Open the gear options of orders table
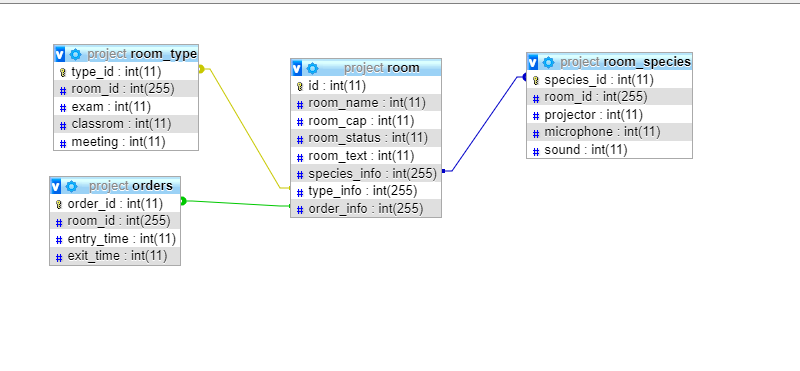800x371 pixels. 71,186
